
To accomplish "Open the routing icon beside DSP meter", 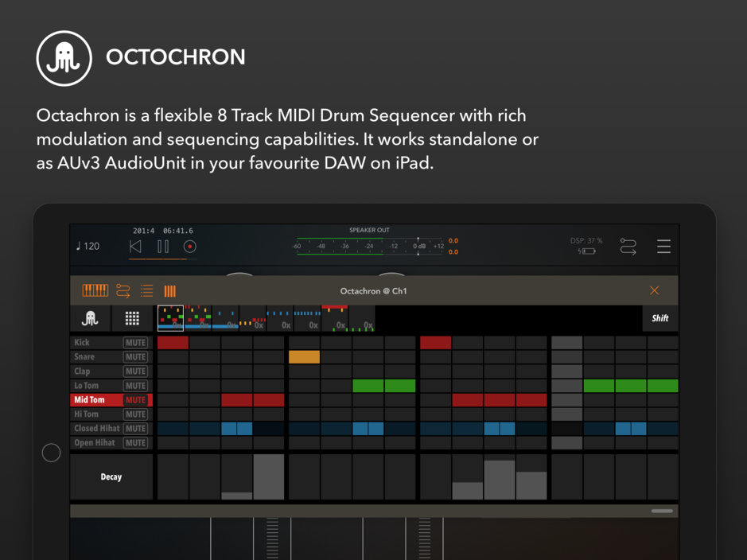I will (x=628, y=247).
